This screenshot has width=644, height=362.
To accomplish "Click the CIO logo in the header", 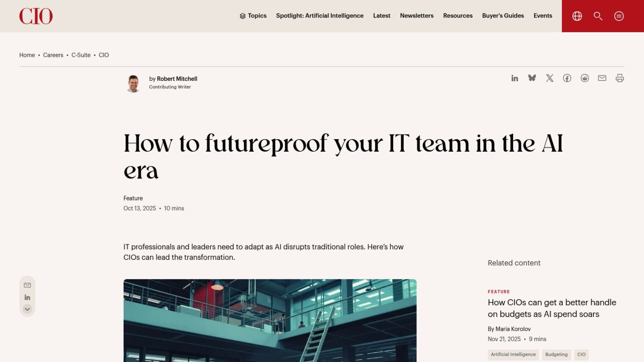I will point(36,16).
